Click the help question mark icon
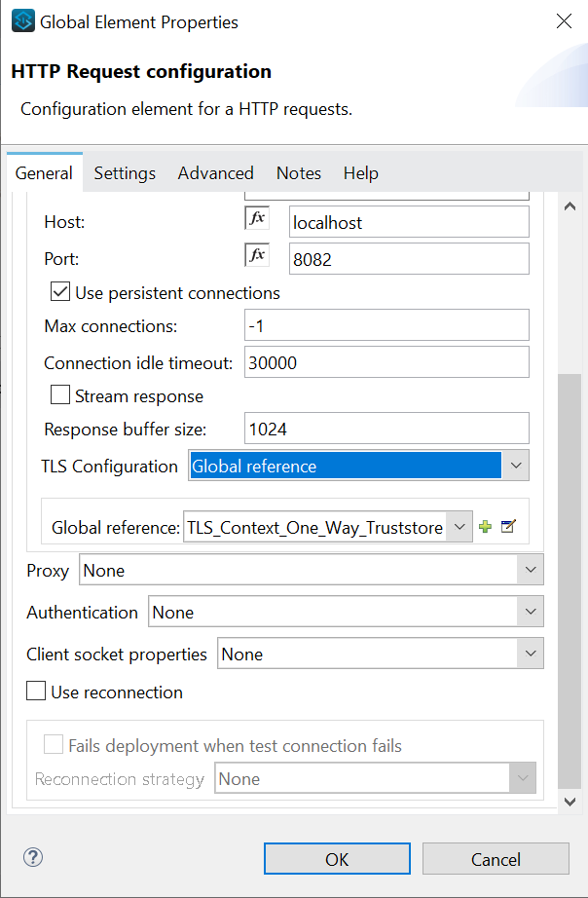This screenshot has height=898, width=588. coord(33,857)
